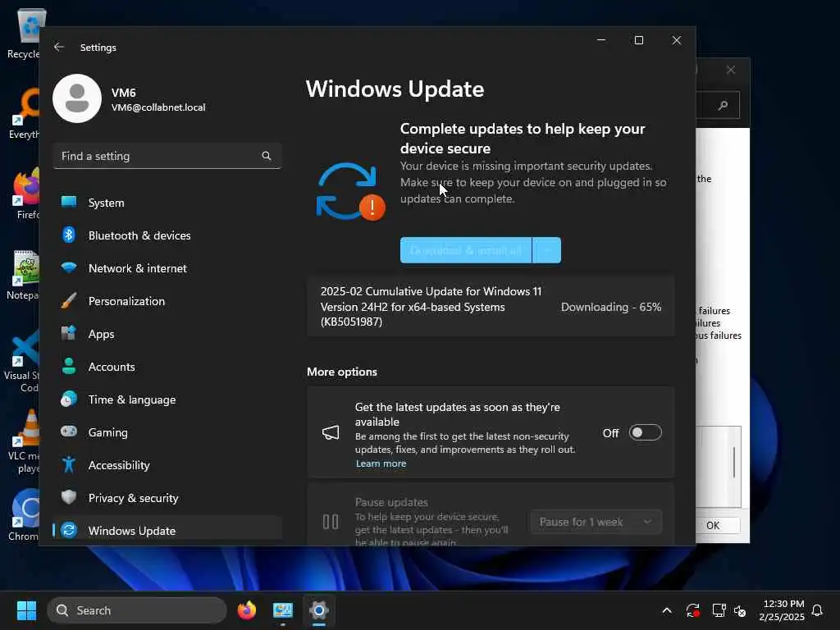Open the Learn more link
The width and height of the screenshot is (840, 630).
(381, 463)
